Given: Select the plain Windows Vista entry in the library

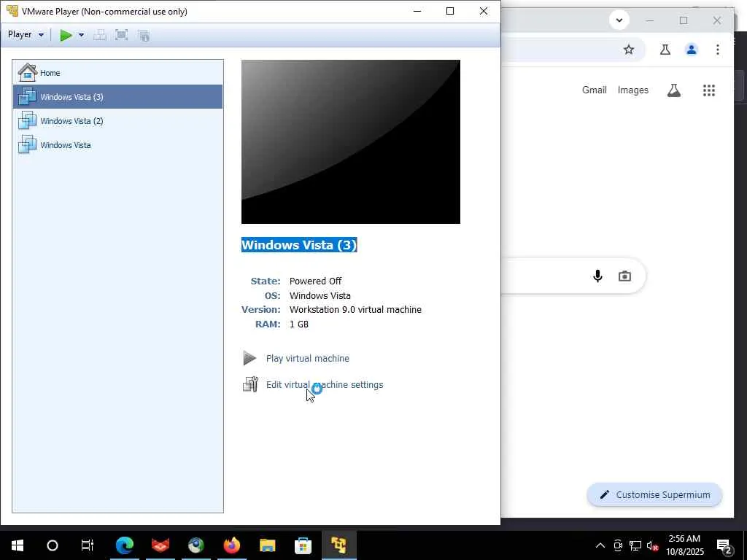Looking at the screenshot, I should point(117,145).
